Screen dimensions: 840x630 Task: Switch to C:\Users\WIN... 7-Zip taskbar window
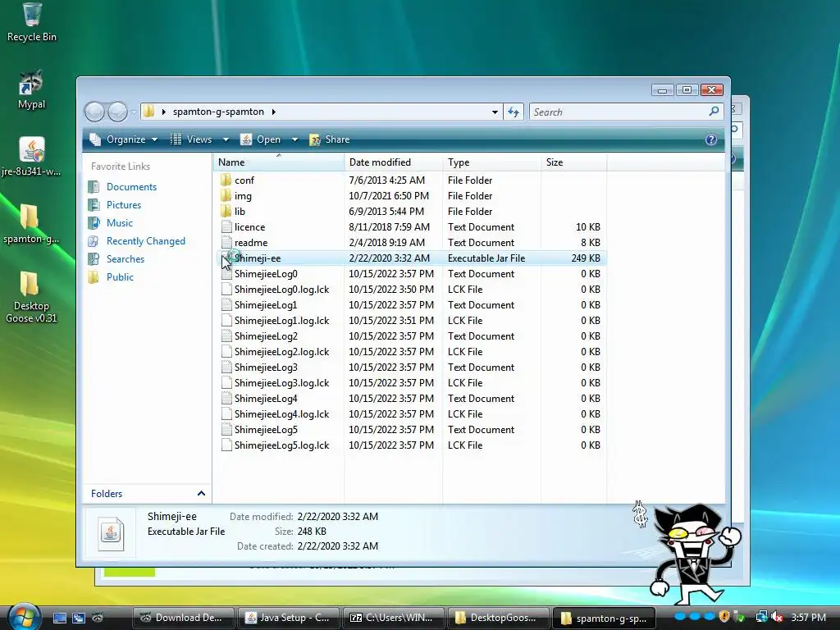[393, 618]
